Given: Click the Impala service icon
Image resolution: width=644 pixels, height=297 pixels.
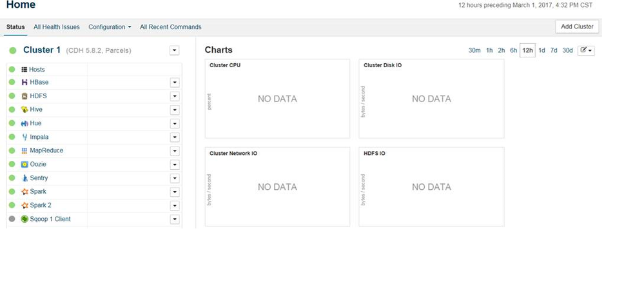Looking at the screenshot, I should click(24, 137).
